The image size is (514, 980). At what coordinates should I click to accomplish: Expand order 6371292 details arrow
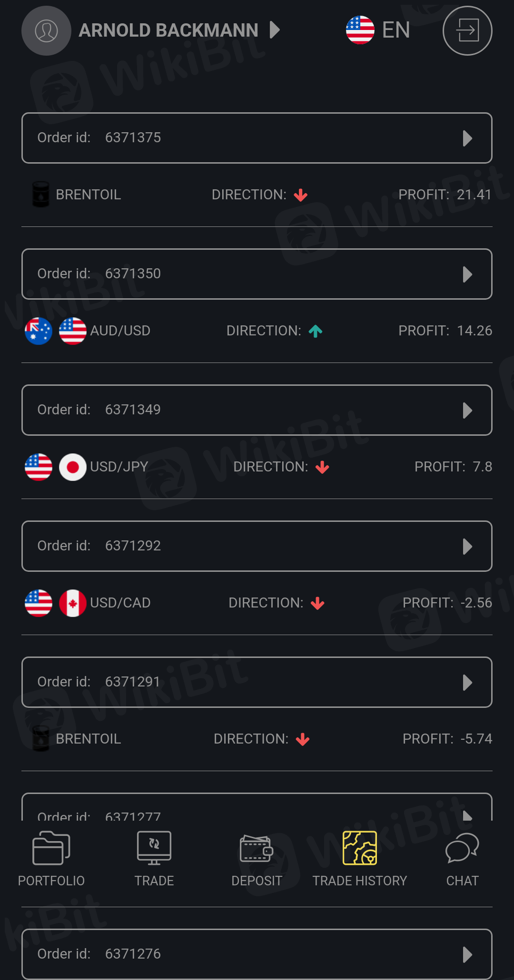467,547
